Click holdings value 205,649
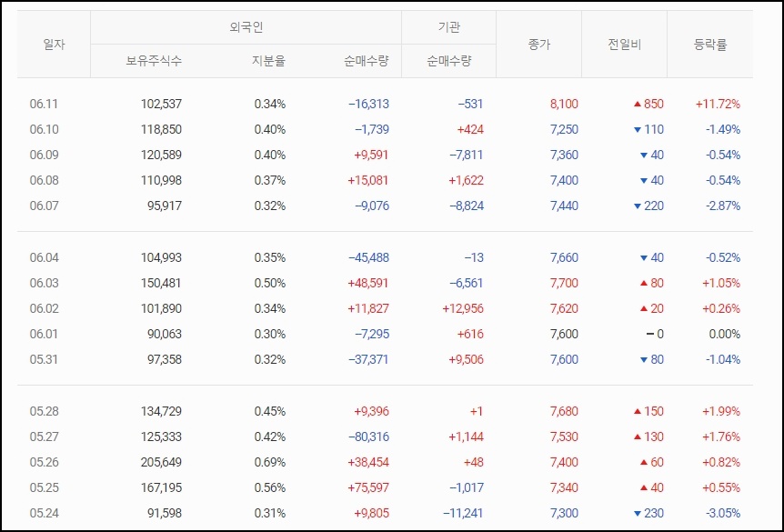Screen dimensions: 784x532 click(x=161, y=463)
